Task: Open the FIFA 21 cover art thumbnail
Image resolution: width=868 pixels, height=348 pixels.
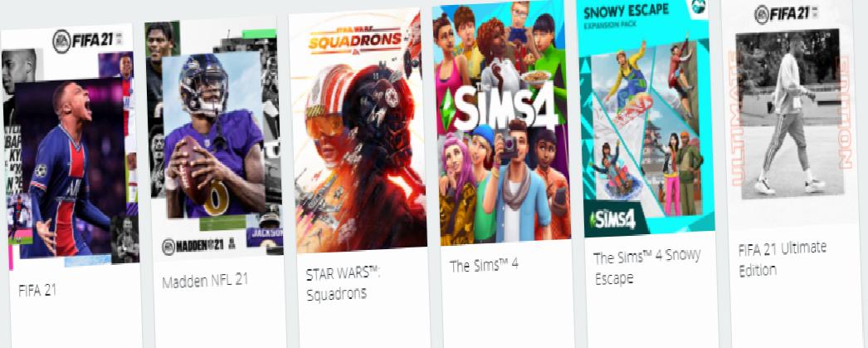Action: pyautogui.click(x=70, y=148)
